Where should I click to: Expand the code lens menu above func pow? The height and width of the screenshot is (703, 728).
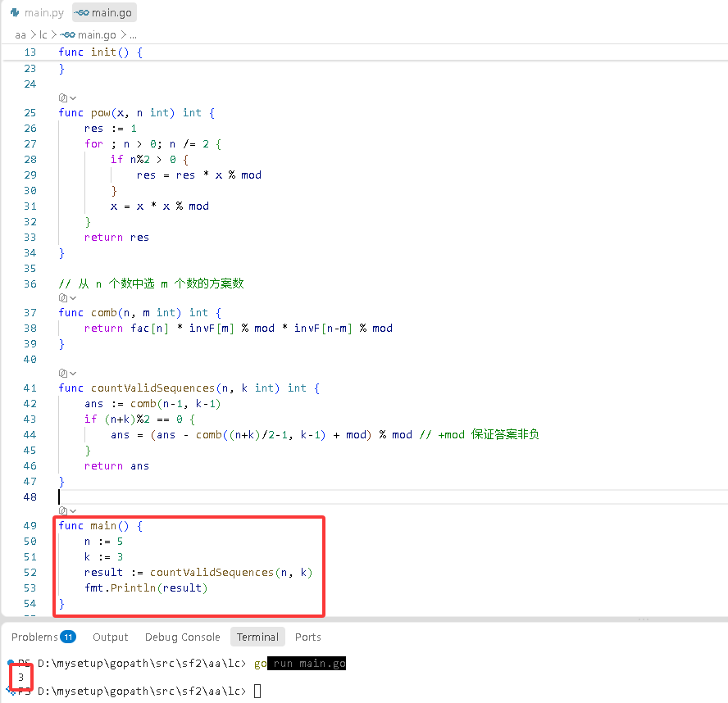tap(67, 98)
